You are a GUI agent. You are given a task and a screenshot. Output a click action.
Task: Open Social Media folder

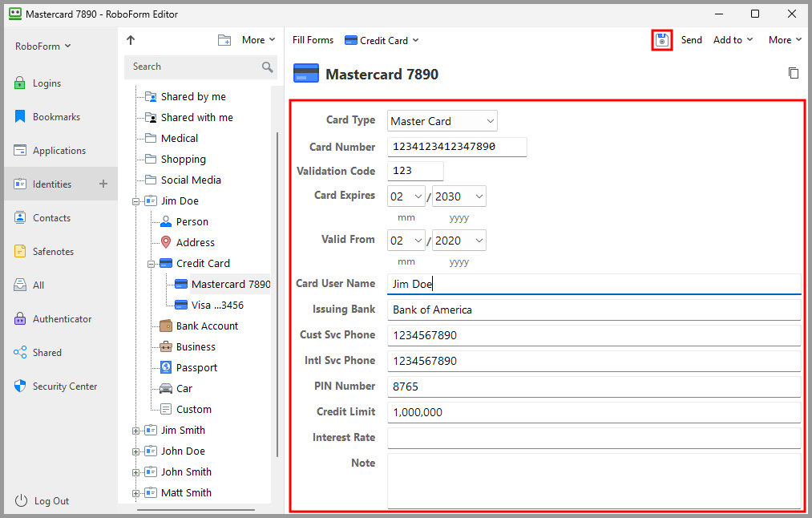click(183, 180)
